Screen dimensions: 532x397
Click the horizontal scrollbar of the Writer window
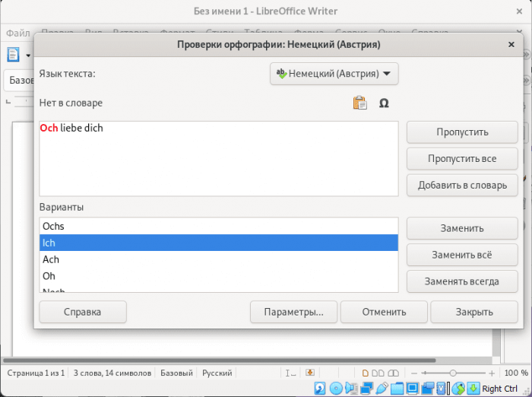tap(219, 360)
